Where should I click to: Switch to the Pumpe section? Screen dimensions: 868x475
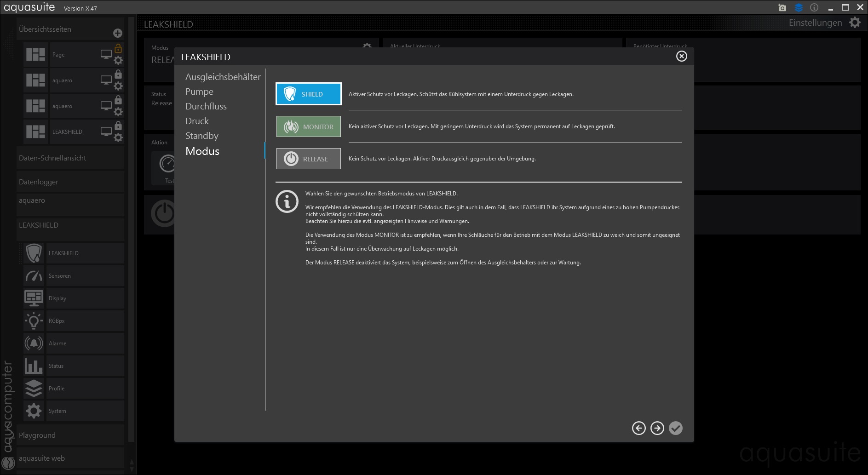(x=199, y=92)
